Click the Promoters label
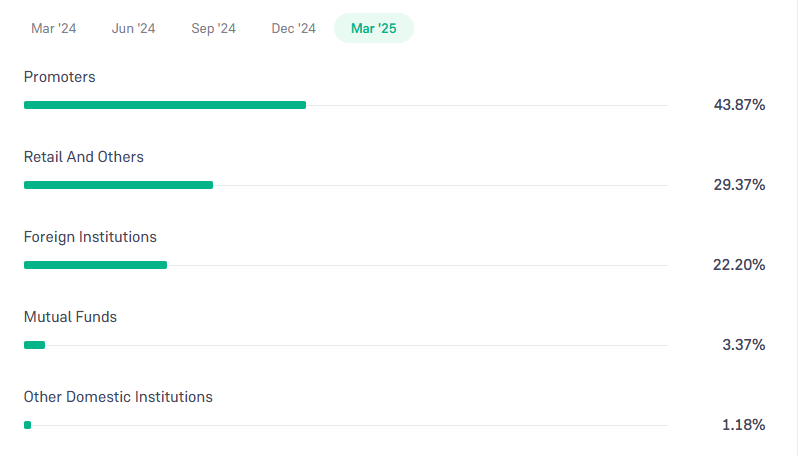 coord(60,77)
